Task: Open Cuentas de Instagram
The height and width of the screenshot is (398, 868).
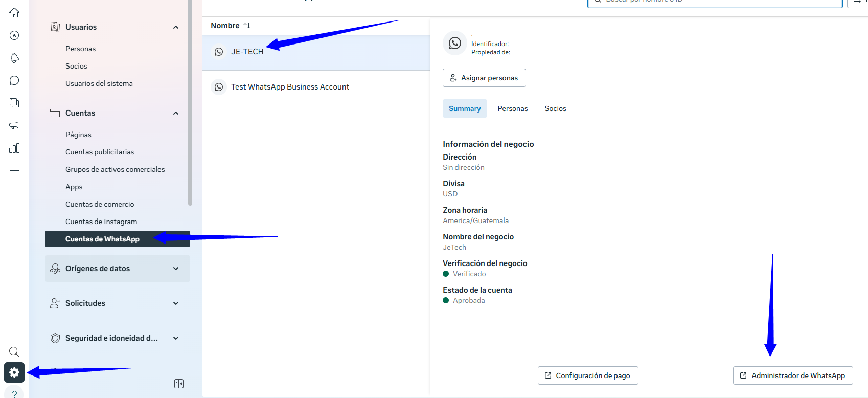Action: pyautogui.click(x=101, y=222)
